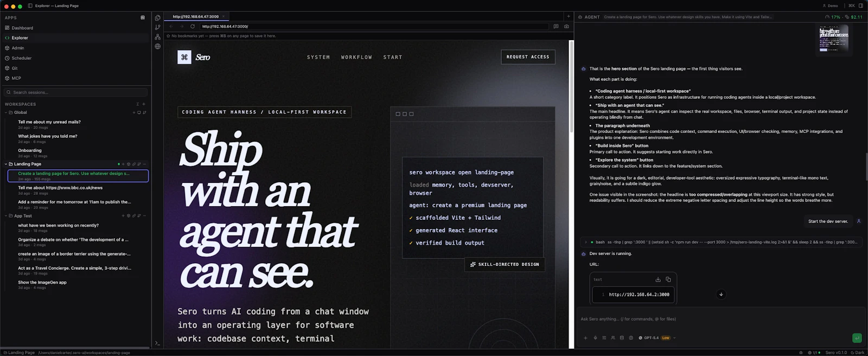Click the WORKFLOW nav link

356,57
